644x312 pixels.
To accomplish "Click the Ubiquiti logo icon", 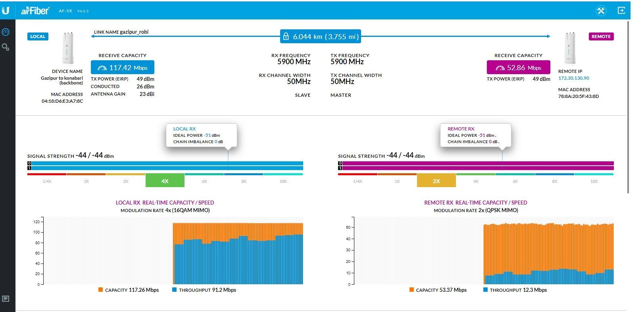I will [6, 10].
